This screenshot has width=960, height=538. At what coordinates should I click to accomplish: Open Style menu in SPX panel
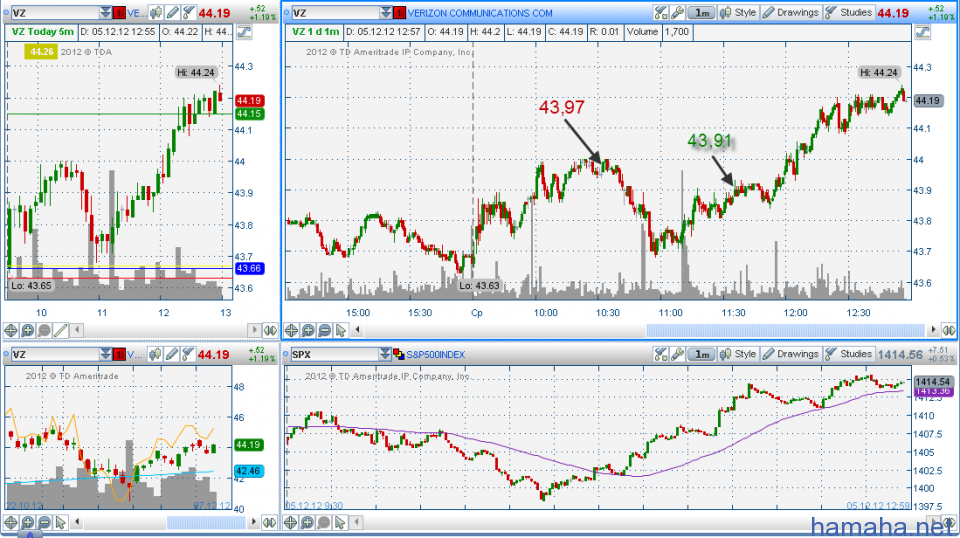tap(738, 354)
